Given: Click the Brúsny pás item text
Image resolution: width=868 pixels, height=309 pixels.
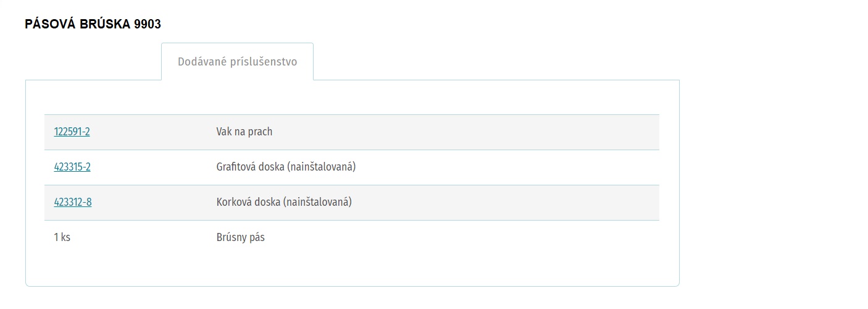Looking at the screenshot, I should click(x=241, y=237).
